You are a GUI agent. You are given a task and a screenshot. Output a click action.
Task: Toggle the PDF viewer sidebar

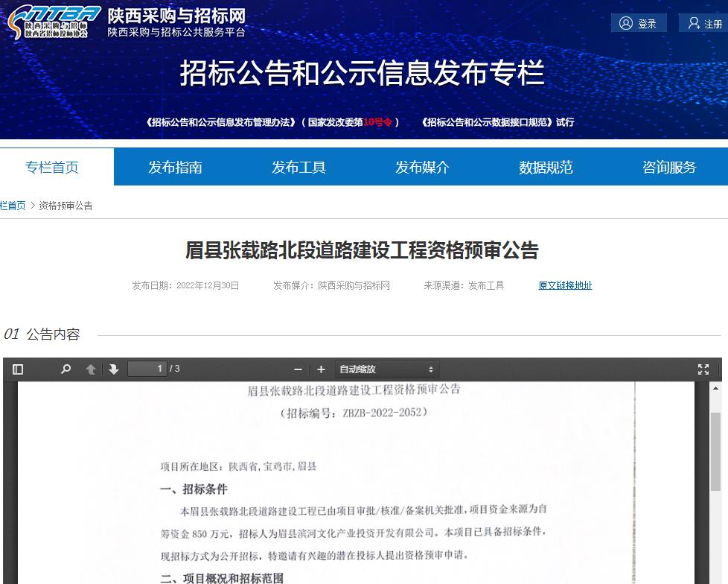tap(18, 369)
